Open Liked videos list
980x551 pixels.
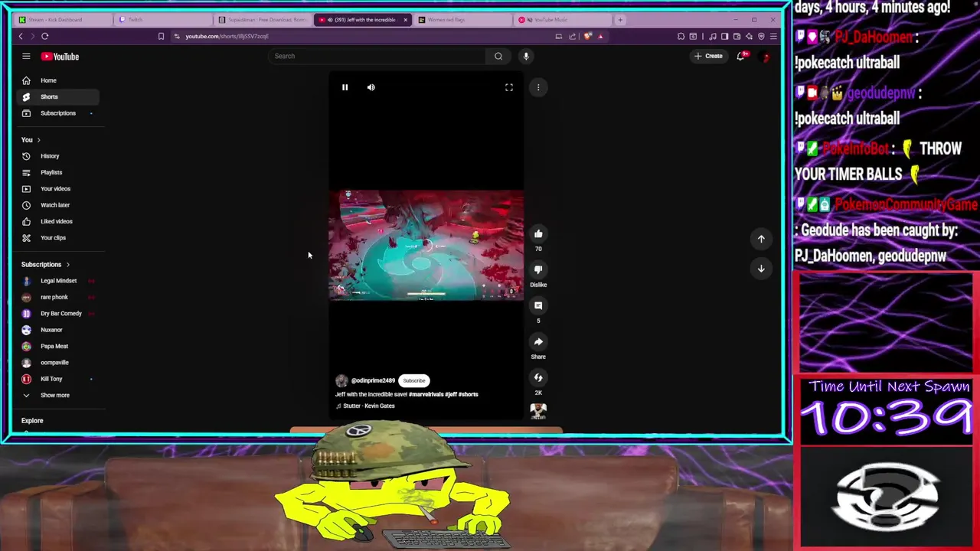[57, 221]
